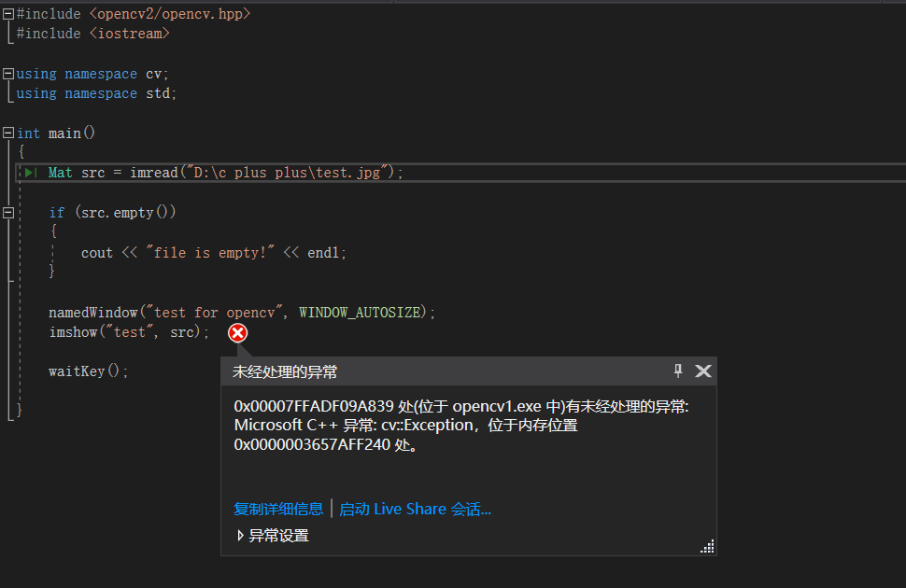
Task: Click the imshow("test", src) line
Action: point(129,332)
